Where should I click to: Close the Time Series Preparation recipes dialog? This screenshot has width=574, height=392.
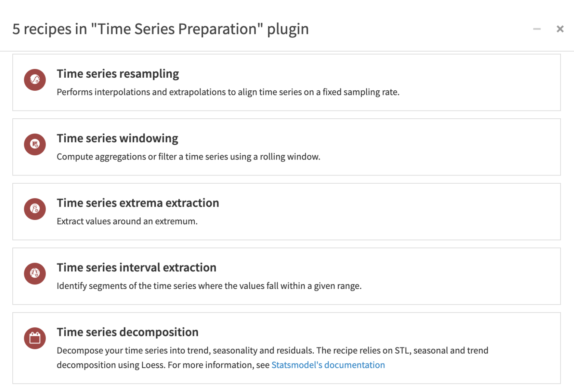tap(560, 29)
